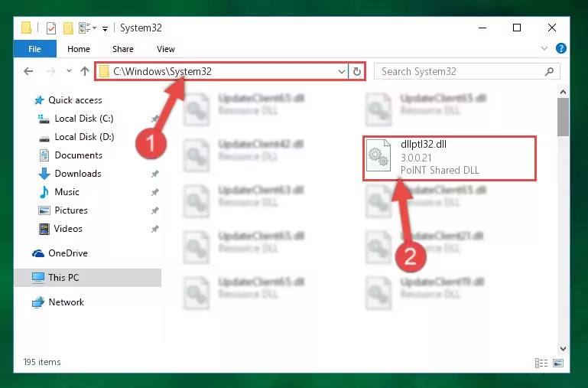Select Quick access in navigation pane
The height and width of the screenshot is (388, 588).
75,100
